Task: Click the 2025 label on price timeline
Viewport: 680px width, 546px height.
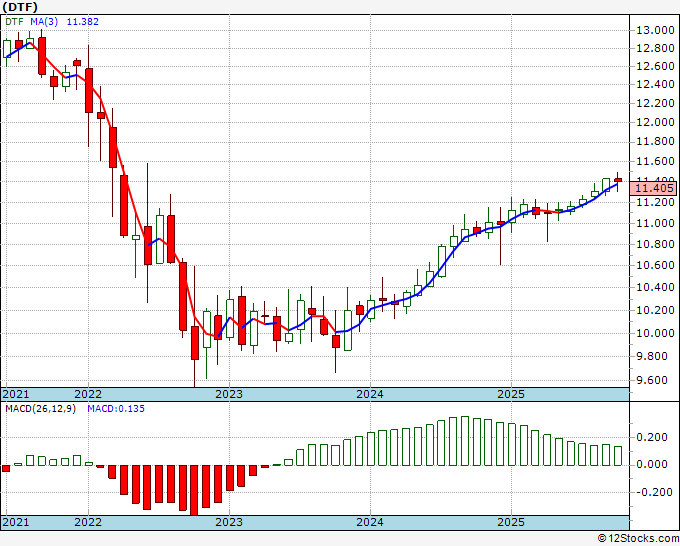Action: (x=511, y=394)
